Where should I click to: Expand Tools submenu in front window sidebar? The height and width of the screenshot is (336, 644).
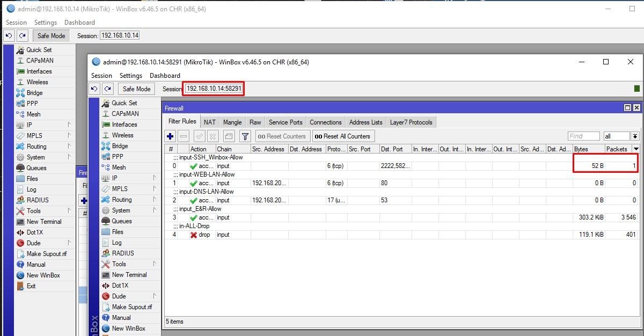coord(155,264)
